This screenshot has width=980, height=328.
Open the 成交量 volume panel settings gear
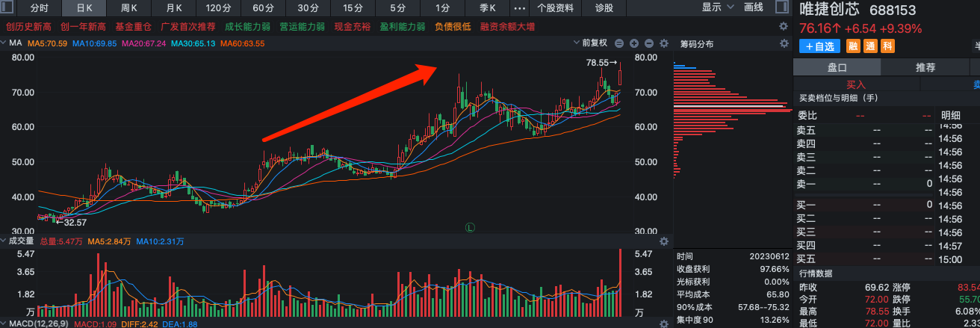point(663,241)
